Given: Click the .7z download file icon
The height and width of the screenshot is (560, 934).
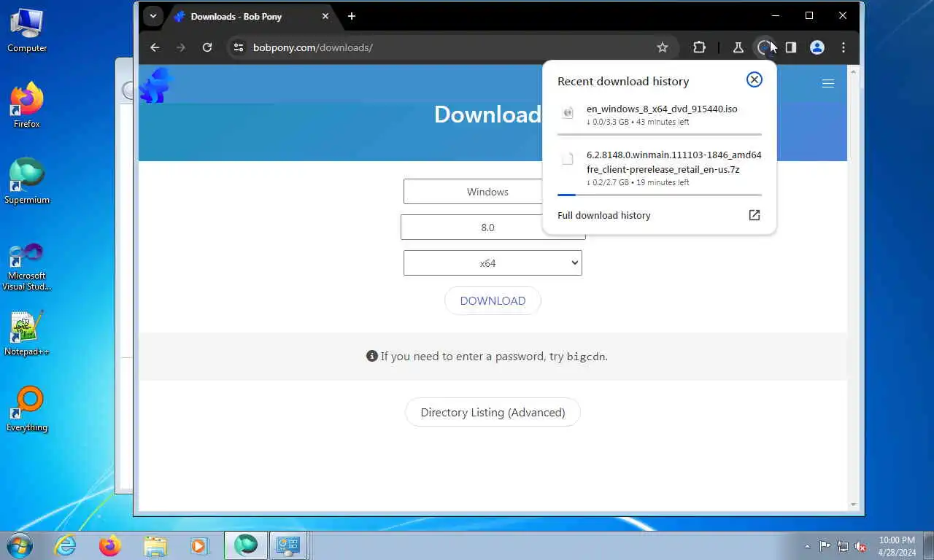Looking at the screenshot, I should pos(568,159).
